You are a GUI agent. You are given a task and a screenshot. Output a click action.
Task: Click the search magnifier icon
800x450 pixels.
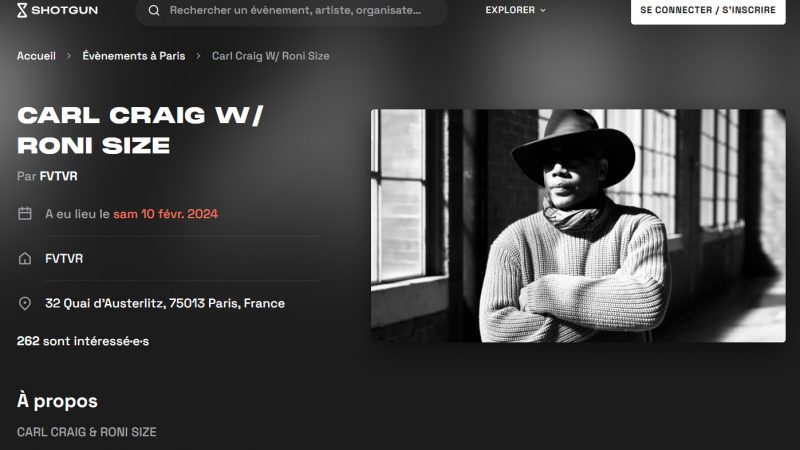tap(154, 10)
